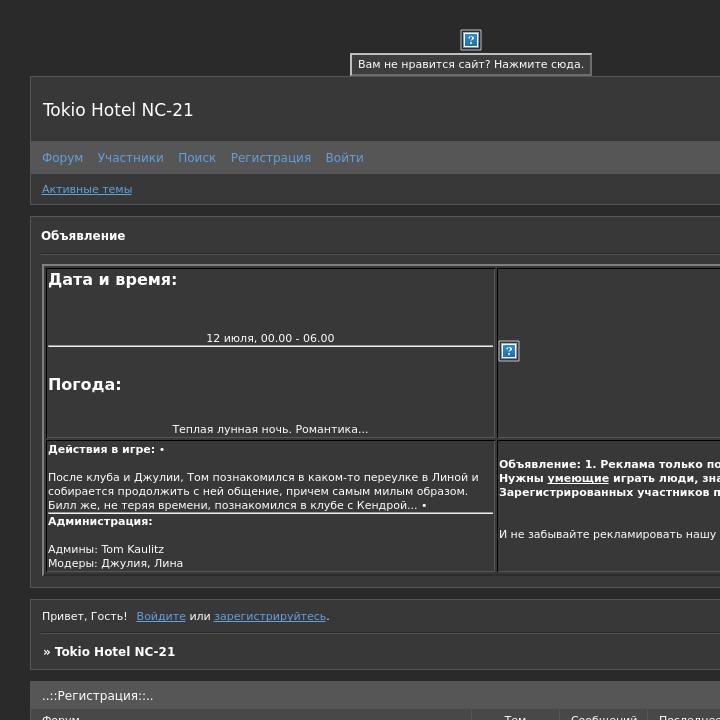The image size is (720, 720).
Task: Click the Объявление heading
Action: coord(83,236)
